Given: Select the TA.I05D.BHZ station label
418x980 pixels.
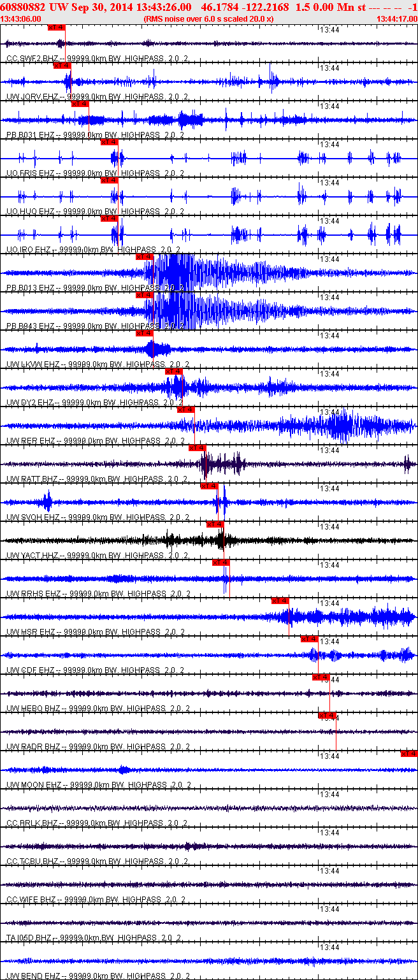Looking at the screenshot, I should tap(95, 938).
